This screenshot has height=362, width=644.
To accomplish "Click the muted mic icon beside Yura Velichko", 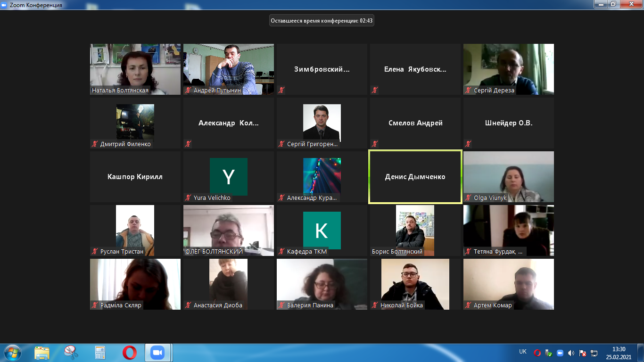I will [x=188, y=197].
